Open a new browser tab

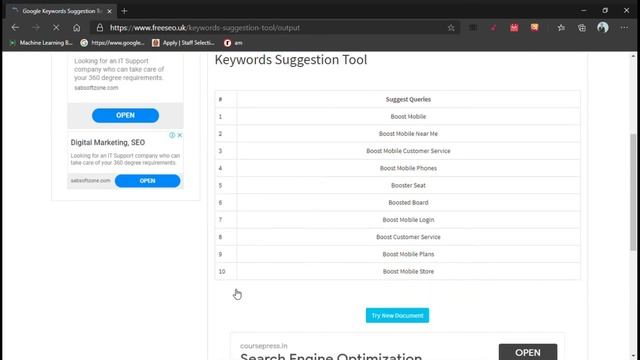(124, 11)
